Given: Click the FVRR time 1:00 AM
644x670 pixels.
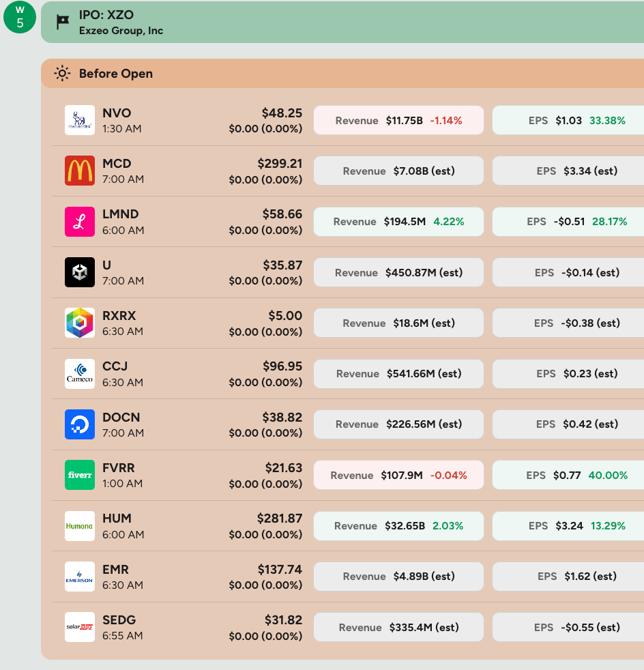Looking at the screenshot, I should tap(122, 483).
